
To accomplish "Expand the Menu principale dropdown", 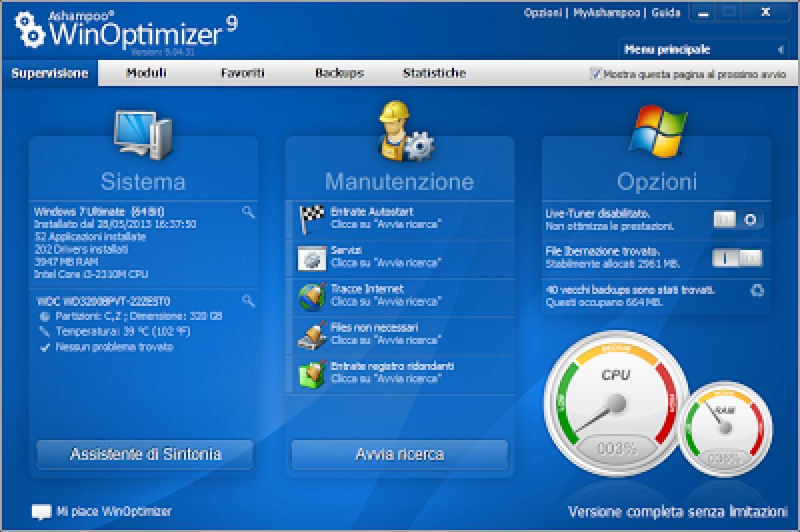I will pyautogui.click(x=779, y=49).
